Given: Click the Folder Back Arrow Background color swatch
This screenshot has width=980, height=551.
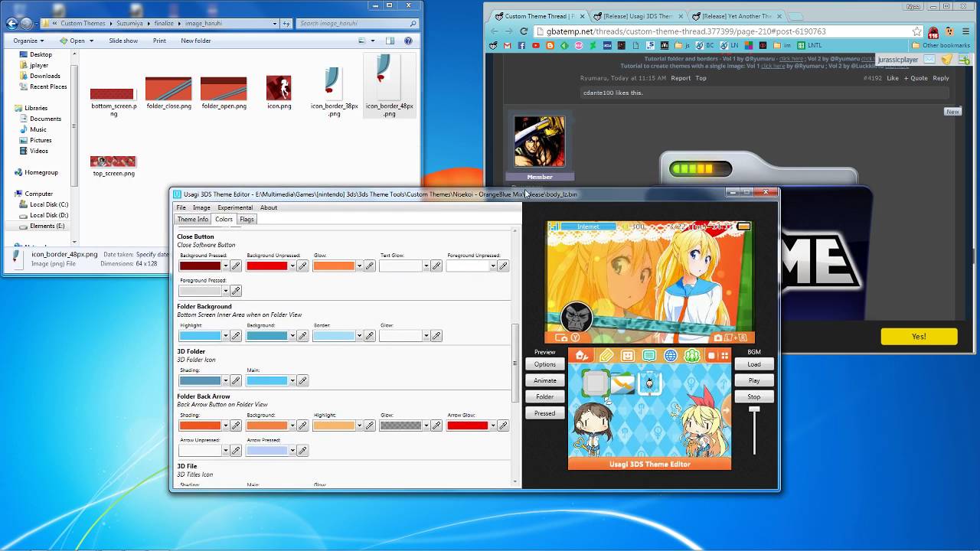Looking at the screenshot, I should click(266, 425).
